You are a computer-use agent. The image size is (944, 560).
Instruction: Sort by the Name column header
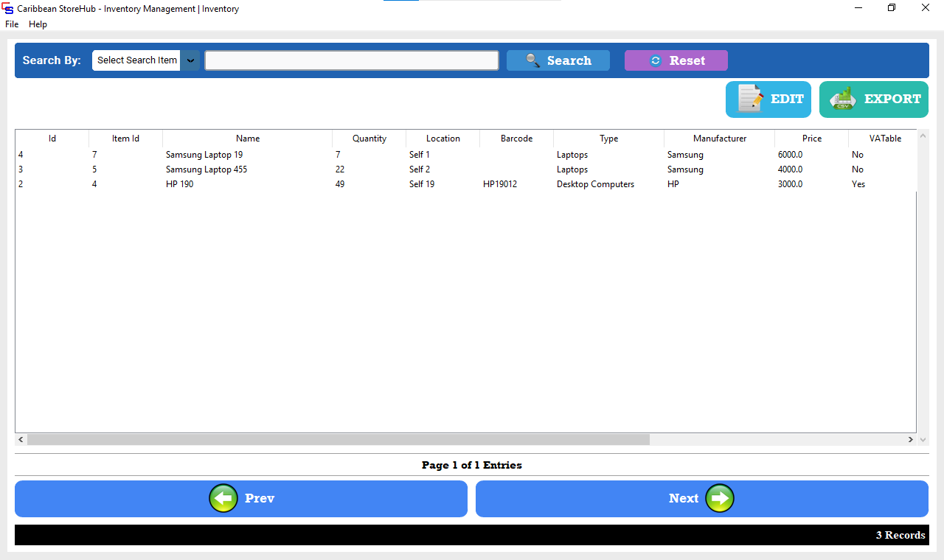click(248, 139)
